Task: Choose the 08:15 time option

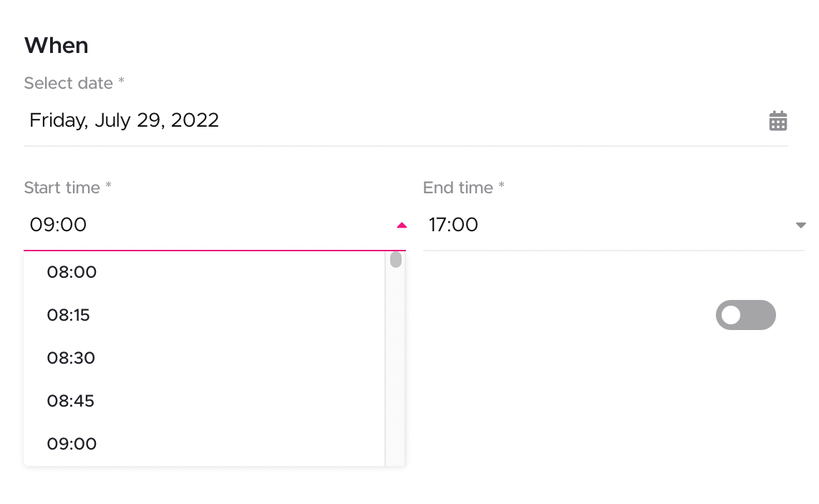Action: pyautogui.click(x=69, y=315)
